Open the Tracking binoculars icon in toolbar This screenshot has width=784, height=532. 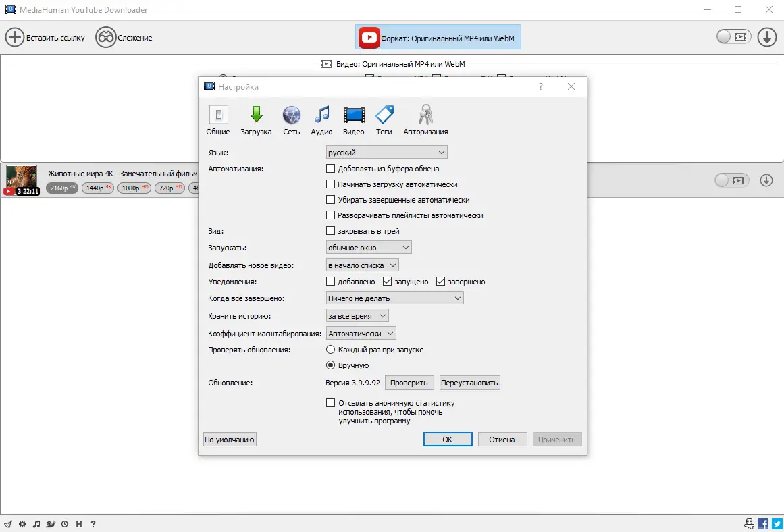[x=105, y=38]
